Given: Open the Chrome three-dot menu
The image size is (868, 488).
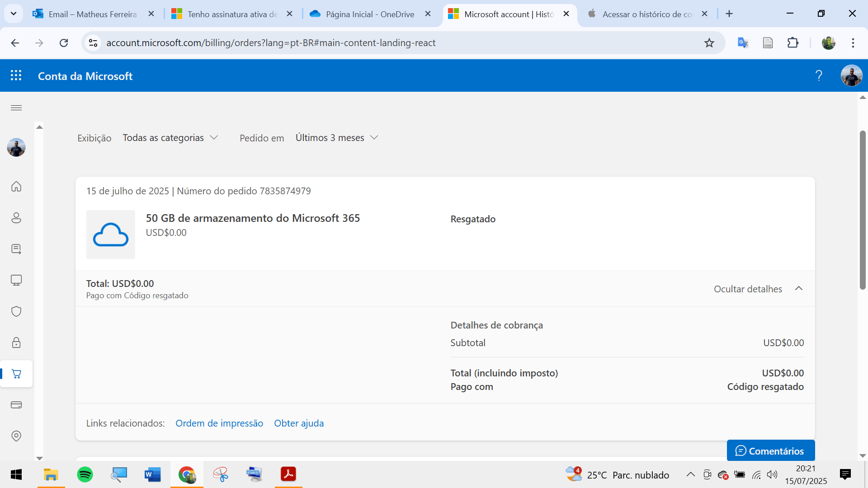Looking at the screenshot, I should point(853,43).
